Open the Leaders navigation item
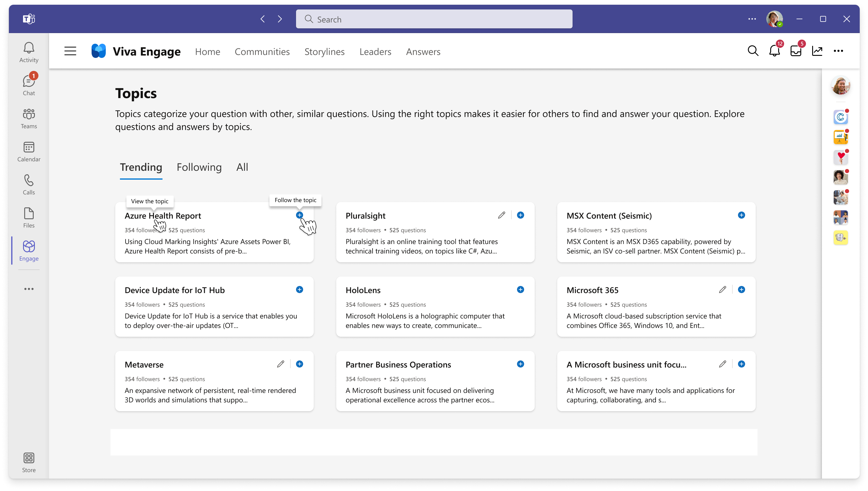The width and height of the screenshot is (868, 491). click(x=375, y=51)
